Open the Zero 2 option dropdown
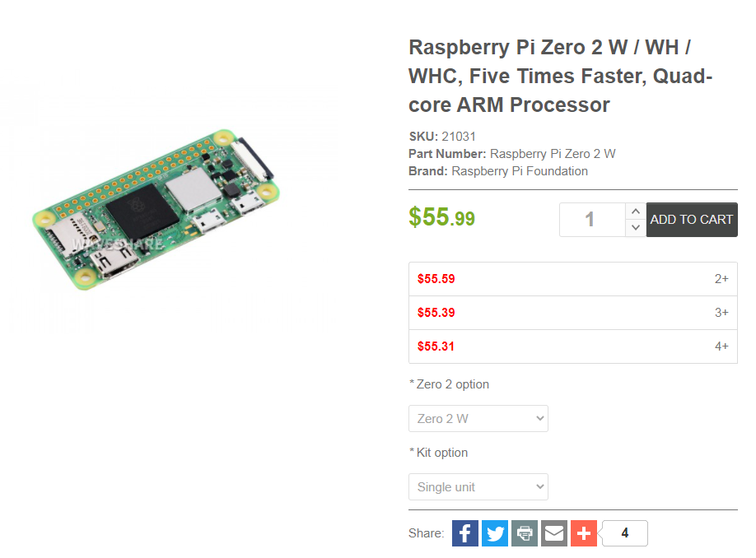This screenshot has width=756, height=558. coord(478,418)
